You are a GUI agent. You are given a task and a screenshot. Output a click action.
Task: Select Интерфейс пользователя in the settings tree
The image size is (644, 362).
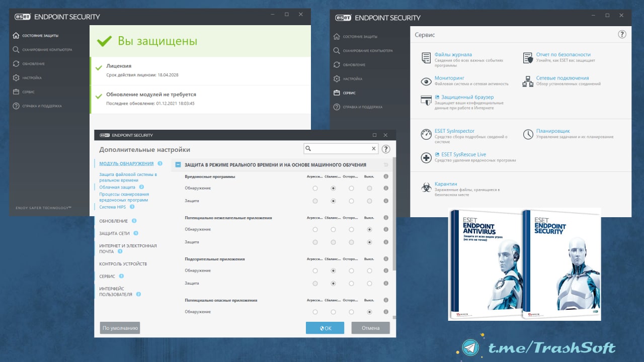116,292
